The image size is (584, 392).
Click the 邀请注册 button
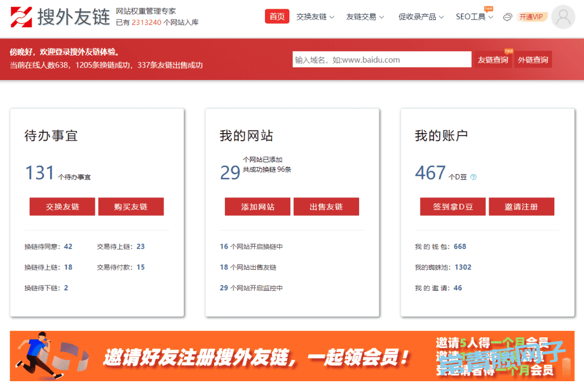(521, 207)
